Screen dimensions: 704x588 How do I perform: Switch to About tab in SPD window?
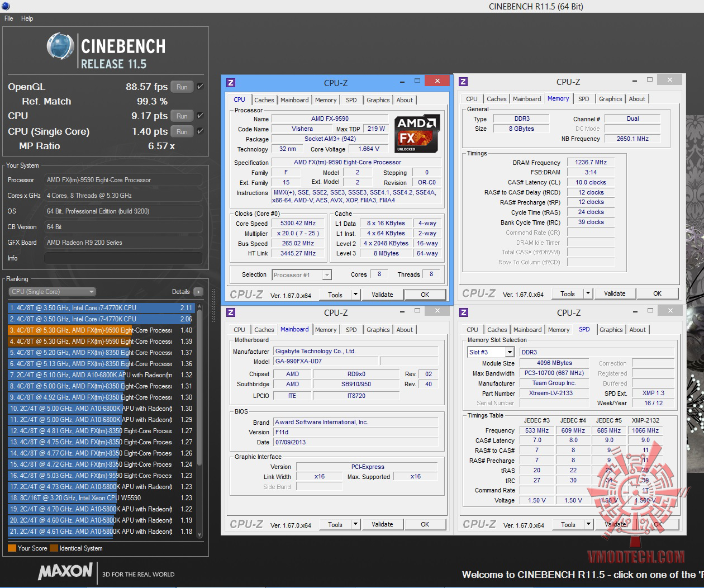click(638, 330)
